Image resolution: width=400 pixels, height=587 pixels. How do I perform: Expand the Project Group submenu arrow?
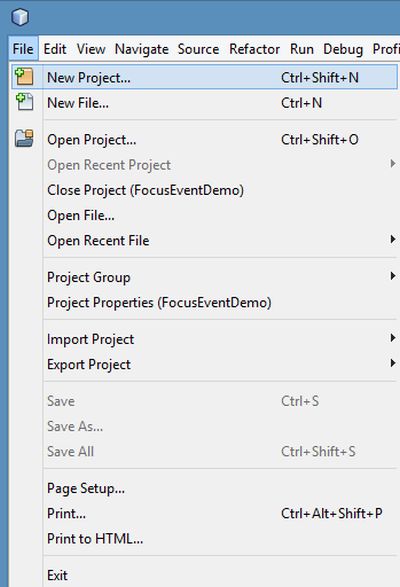coord(393,276)
